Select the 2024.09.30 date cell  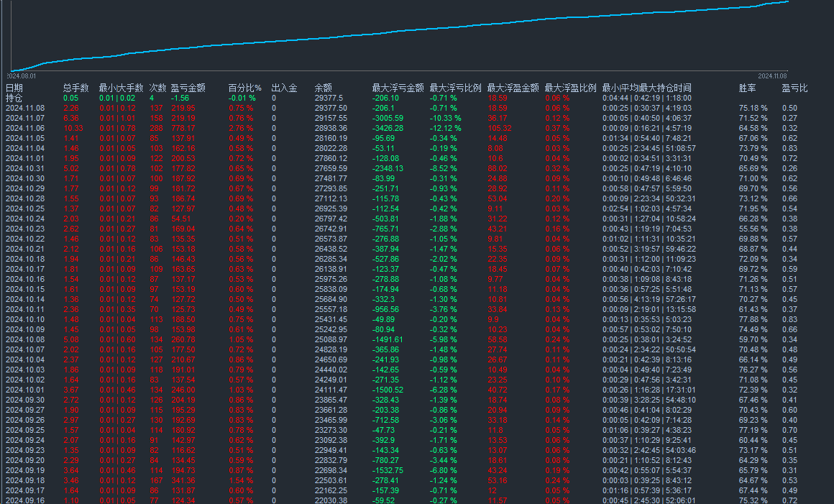(25, 400)
